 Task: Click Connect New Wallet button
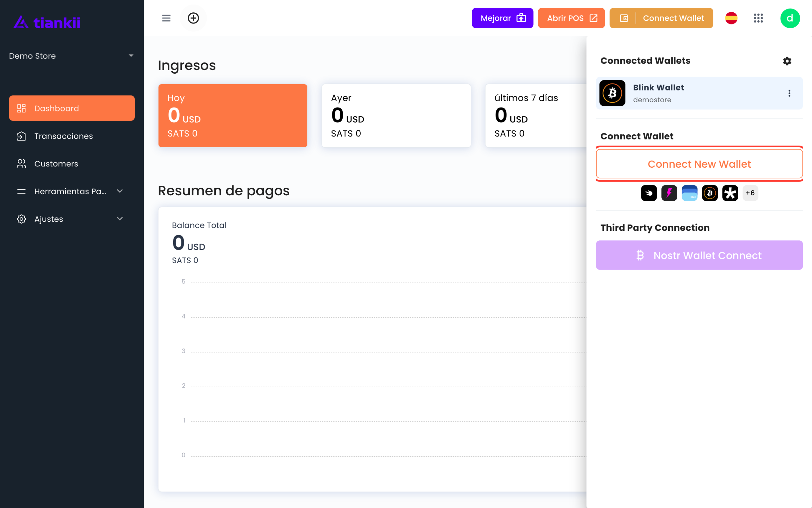pyautogui.click(x=699, y=164)
